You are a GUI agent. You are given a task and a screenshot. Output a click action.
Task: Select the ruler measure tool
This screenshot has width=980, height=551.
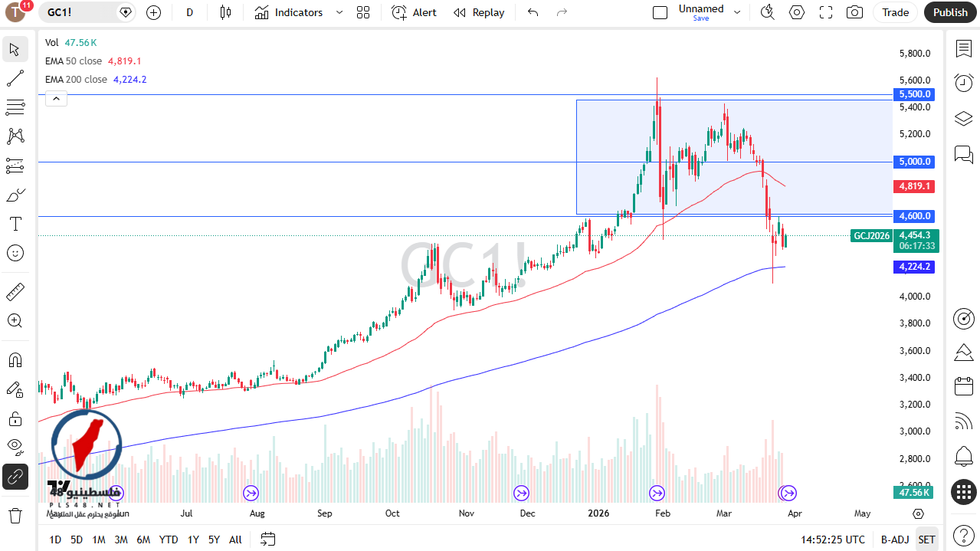click(x=15, y=292)
